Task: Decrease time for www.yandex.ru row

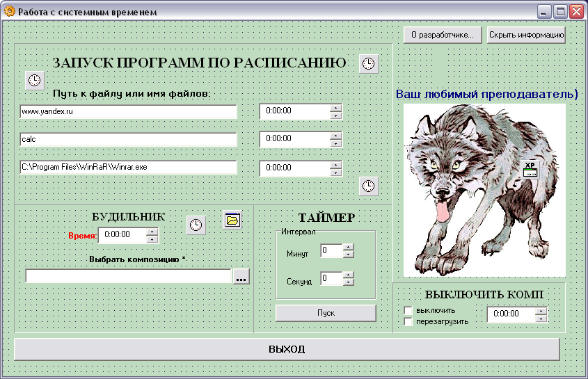Action: pyautogui.click(x=336, y=115)
